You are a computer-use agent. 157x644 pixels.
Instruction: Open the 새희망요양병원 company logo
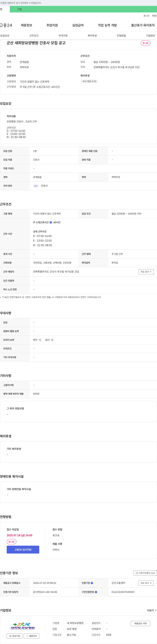point(23,626)
